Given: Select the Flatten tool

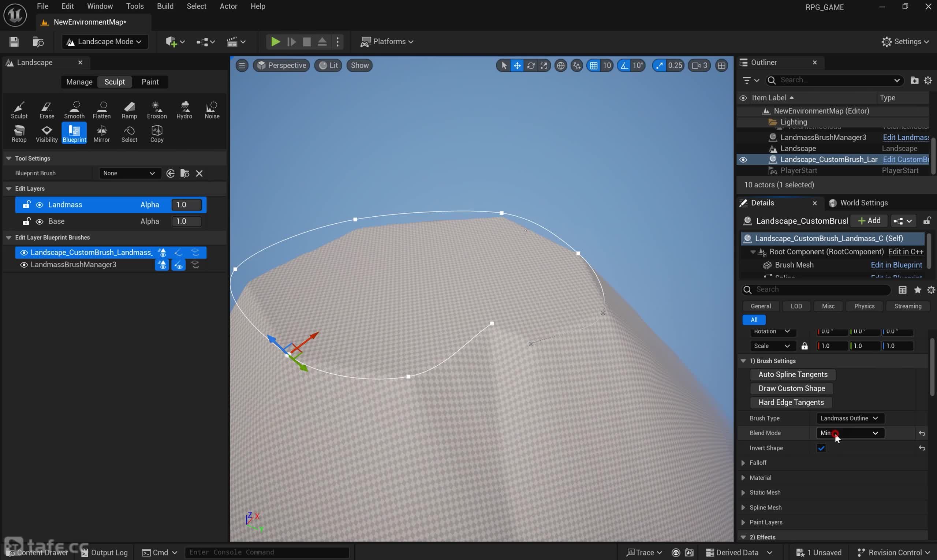Looking at the screenshot, I should 102,110.
